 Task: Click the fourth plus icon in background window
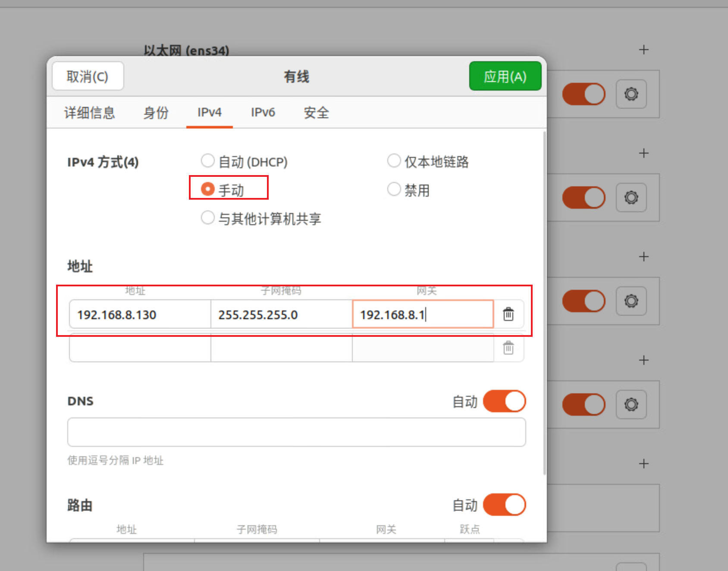click(643, 360)
